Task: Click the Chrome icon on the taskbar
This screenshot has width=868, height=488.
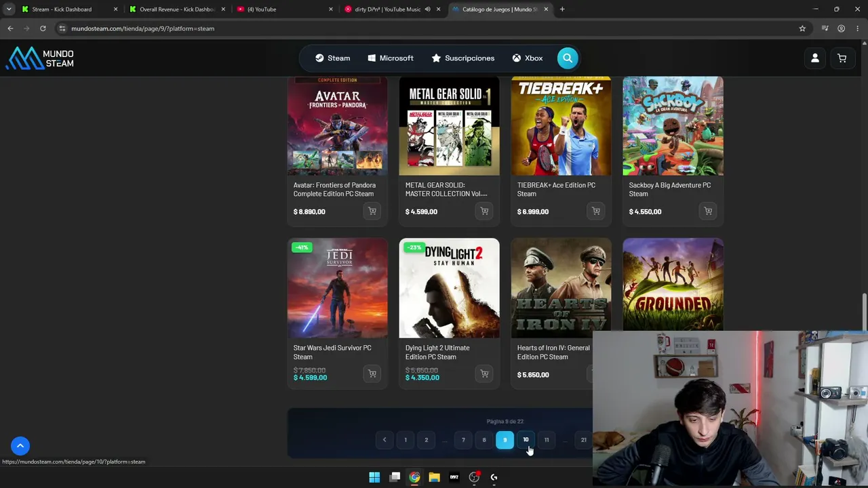Action: pos(414,477)
